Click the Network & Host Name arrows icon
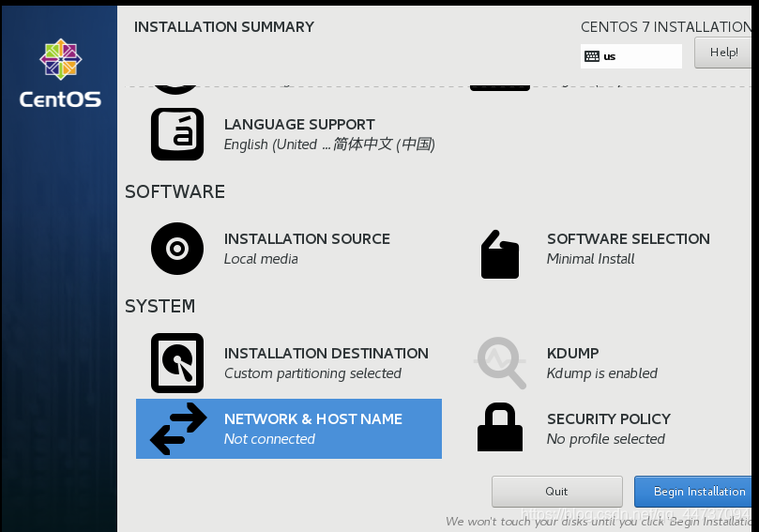The image size is (759, 532). pos(178,429)
